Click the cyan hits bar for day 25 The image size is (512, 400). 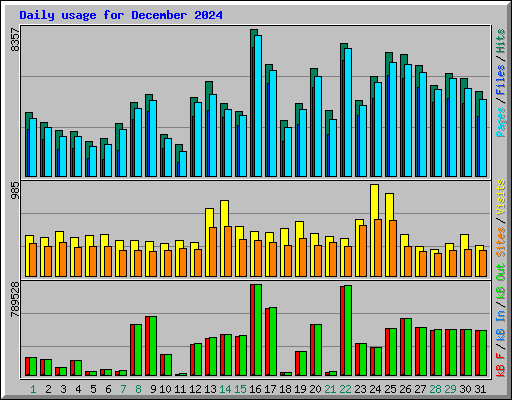coord(393,119)
